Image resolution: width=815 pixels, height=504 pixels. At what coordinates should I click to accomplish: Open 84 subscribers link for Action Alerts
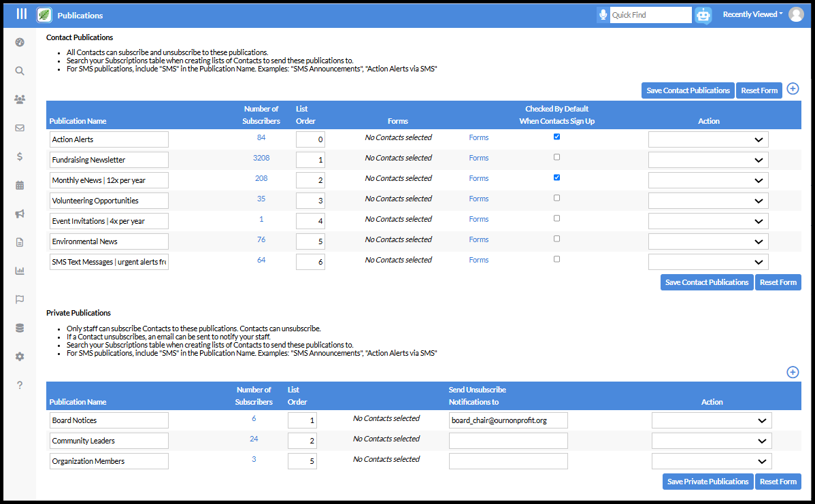pos(261,137)
